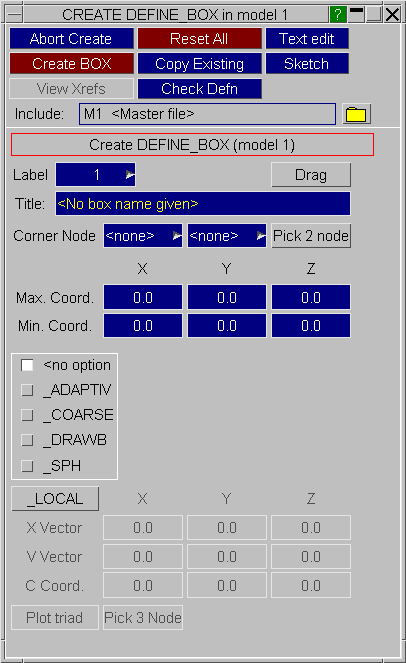
Task: Open the Include M1 Master file selector
Action: point(207,114)
